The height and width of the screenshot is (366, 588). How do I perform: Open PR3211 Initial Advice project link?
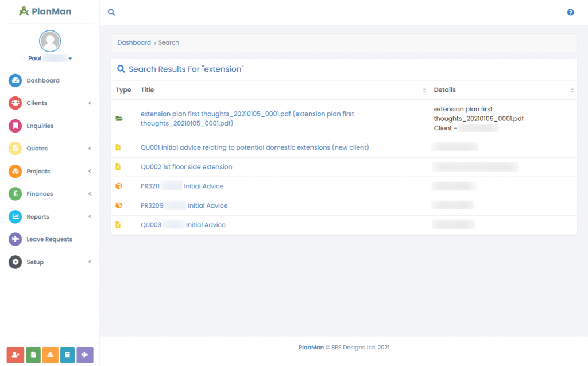click(182, 186)
